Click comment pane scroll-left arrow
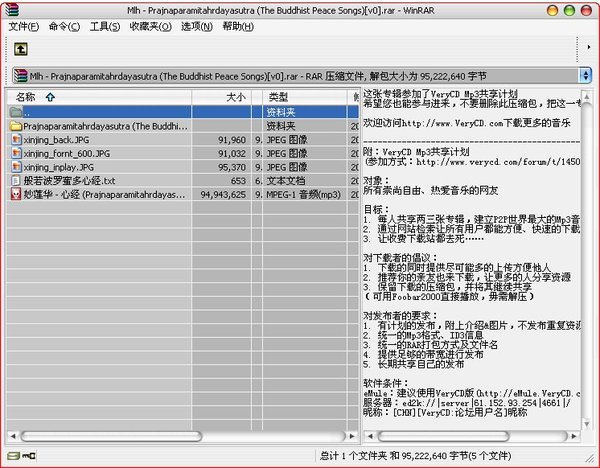The width and height of the screenshot is (600, 468). pyautogui.click(x=370, y=436)
